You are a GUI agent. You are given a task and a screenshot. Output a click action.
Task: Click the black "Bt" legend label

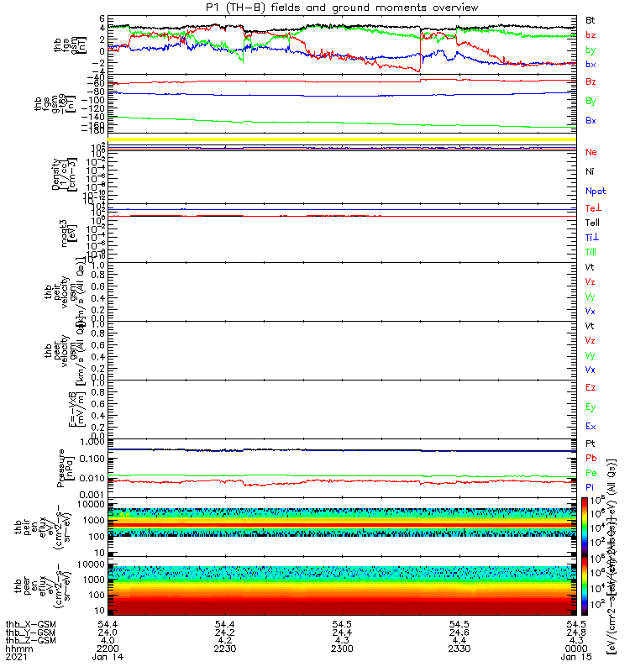591,20
